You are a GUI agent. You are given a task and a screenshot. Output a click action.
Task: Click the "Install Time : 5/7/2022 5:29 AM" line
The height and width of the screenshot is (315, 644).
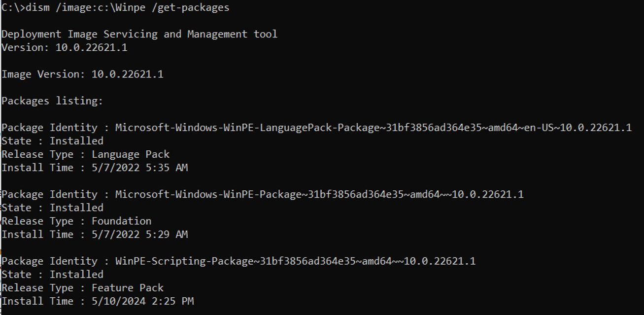[x=95, y=234]
